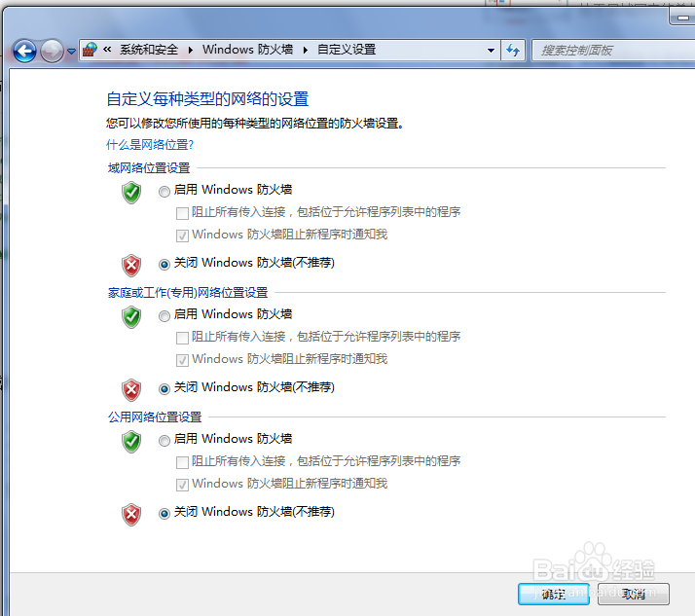Click the Back navigation arrow
The width and height of the screenshot is (695, 616).
point(25,51)
